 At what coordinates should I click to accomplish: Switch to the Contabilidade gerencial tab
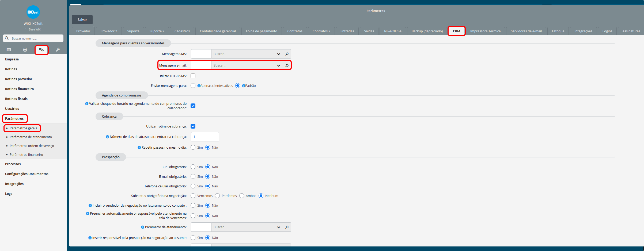coord(218,31)
